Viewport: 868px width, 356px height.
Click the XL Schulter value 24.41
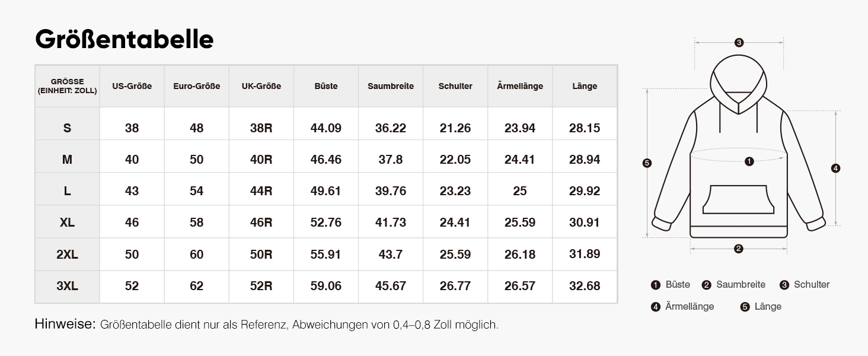coord(455,223)
